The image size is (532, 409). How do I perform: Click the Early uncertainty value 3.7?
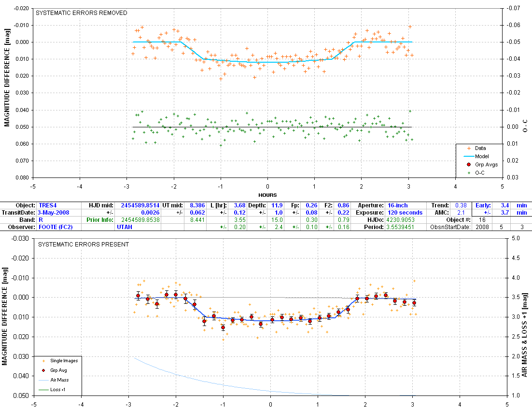coord(505,213)
